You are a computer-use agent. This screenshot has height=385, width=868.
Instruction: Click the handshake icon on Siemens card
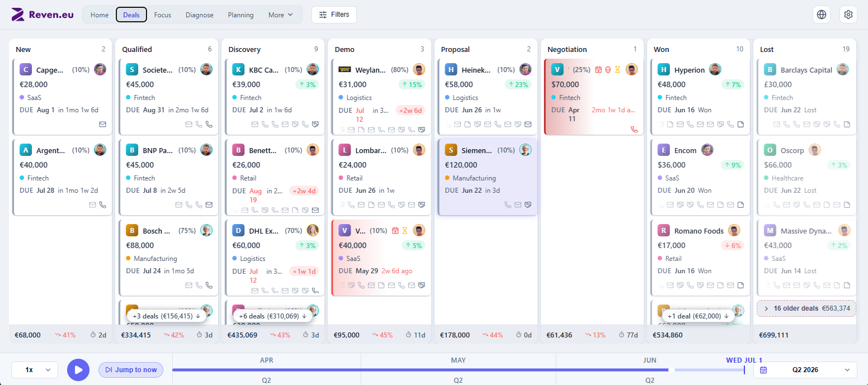pyautogui.click(x=527, y=205)
